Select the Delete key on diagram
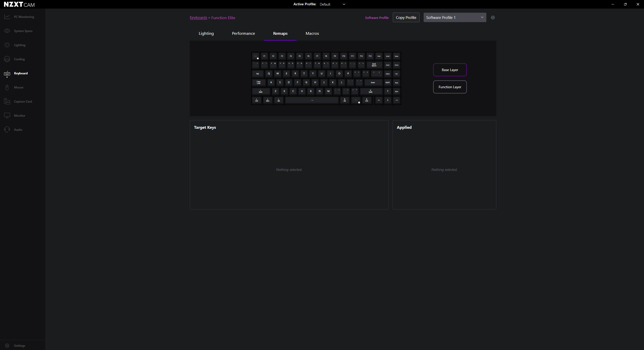Image resolution: width=644 pixels, height=350 pixels. [x=388, y=74]
